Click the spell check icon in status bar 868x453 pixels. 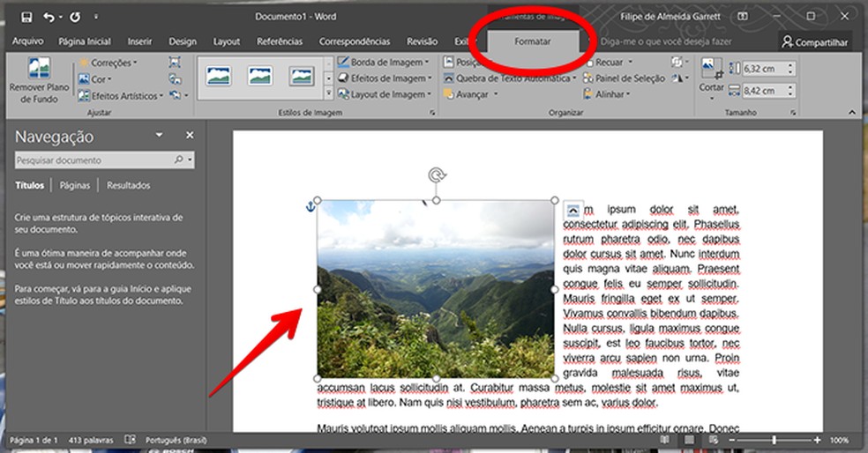[x=131, y=439]
